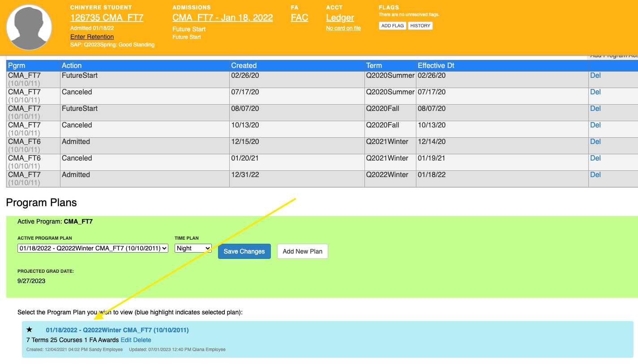Click the student profile avatar icon
Viewport: 638px width, 364px height.
[x=29, y=27]
